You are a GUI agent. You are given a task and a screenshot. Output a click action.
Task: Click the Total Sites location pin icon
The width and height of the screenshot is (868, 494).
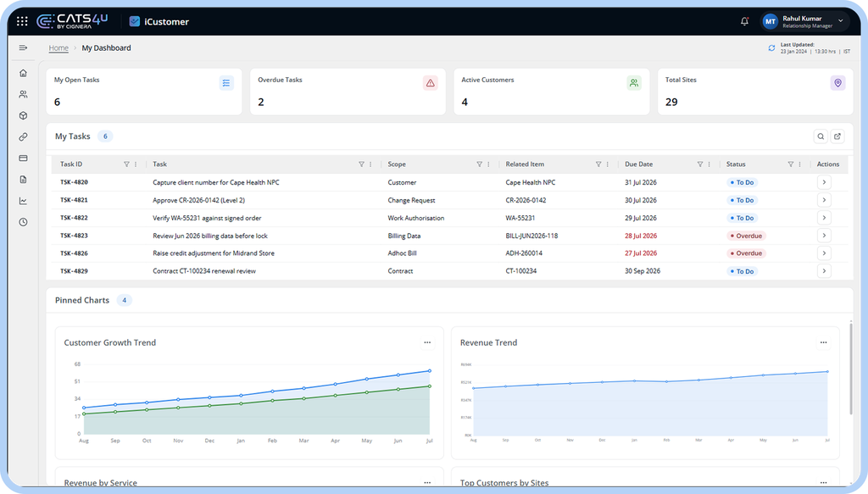(x=837, y=83)
